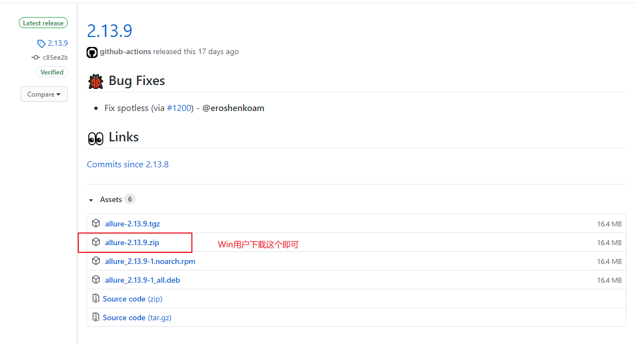Click the zip file icon for Source code (zip)
644x344 pixels.
(96, 298)
